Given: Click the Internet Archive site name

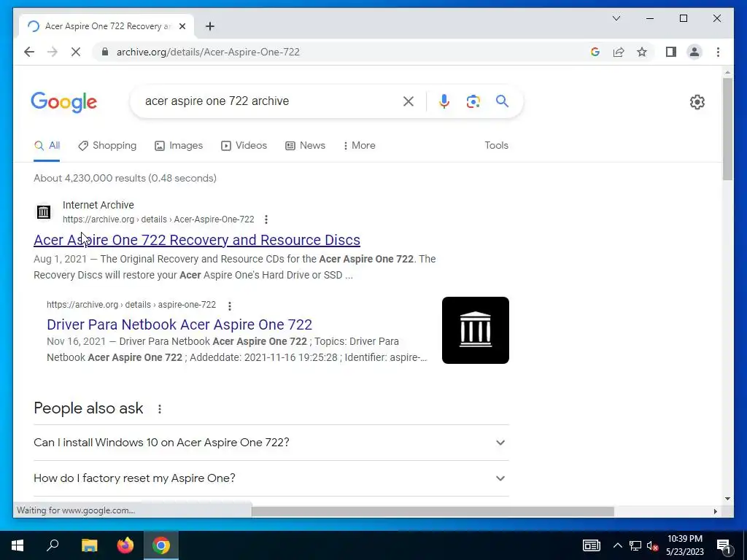Looking at the screenshot, I should [98, 205].
